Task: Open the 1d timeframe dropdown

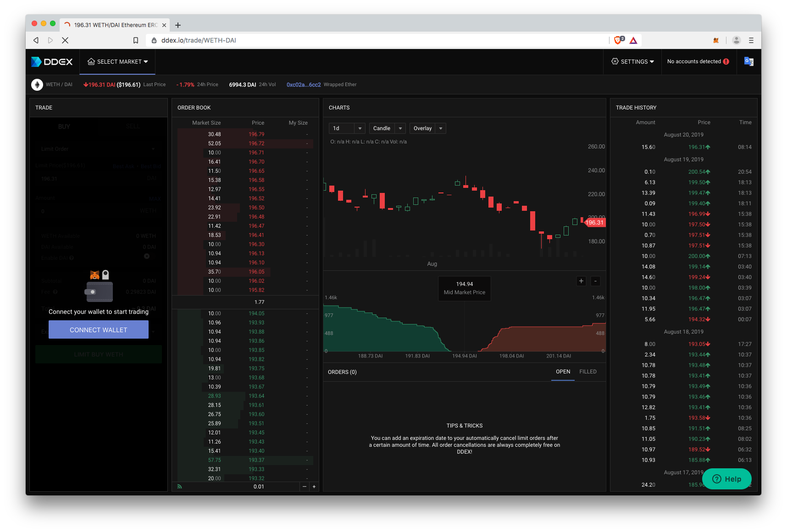Action: tap(347, 128)
